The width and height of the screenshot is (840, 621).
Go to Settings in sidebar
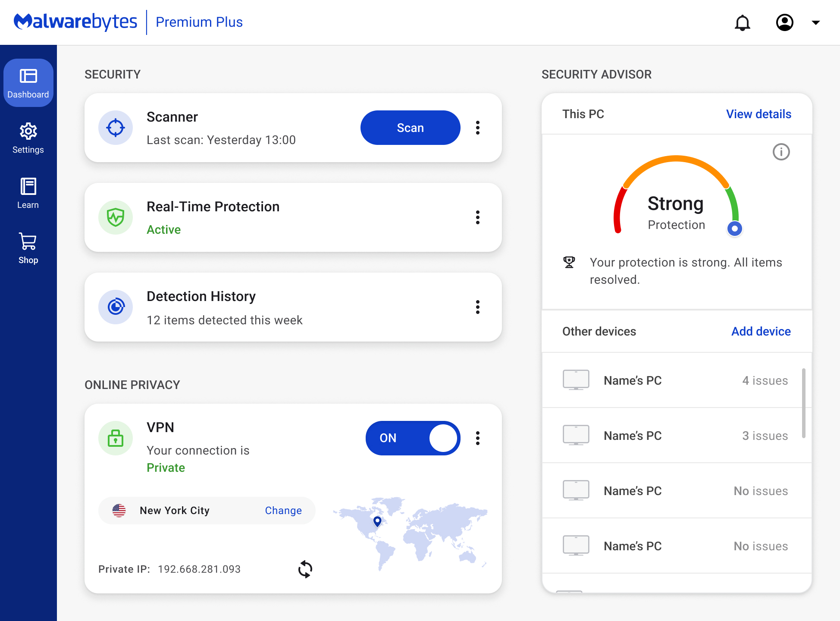[x=28, y=138]
